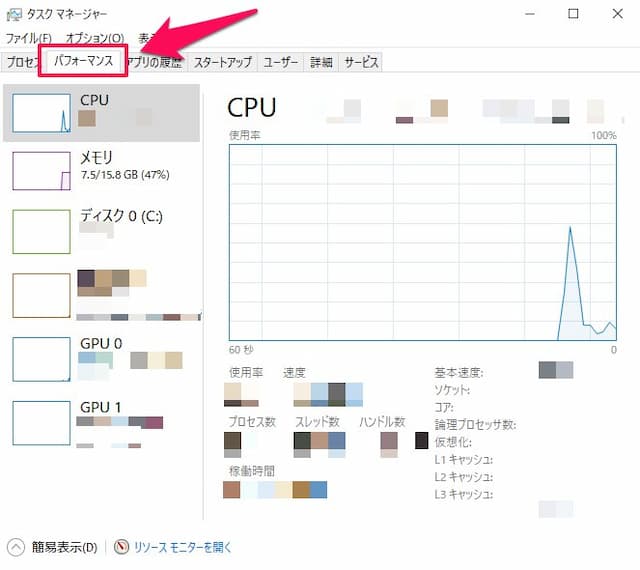Click the large CPU usage graph

pos(422,243)
